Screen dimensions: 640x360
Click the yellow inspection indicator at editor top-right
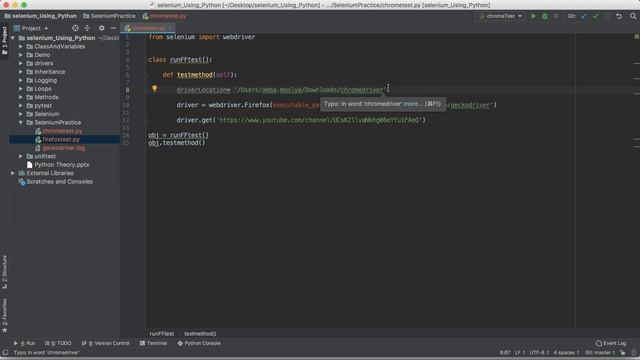636,37
